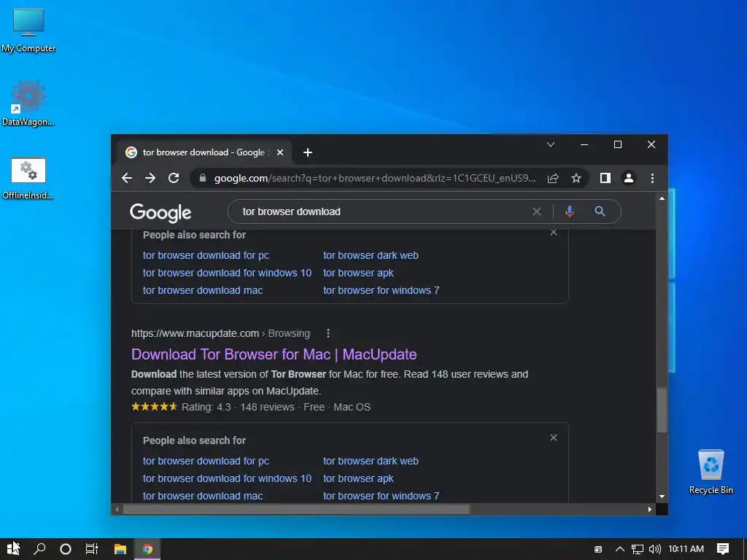Go back in Chrome browser history
The image size is (747, 560).
click(x=127, y=178)
